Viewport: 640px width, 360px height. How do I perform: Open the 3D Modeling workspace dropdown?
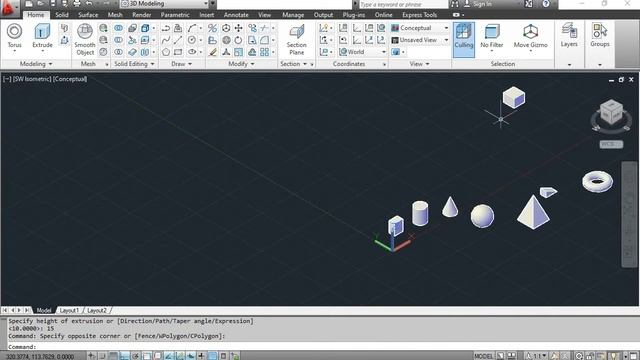point(164,4)
